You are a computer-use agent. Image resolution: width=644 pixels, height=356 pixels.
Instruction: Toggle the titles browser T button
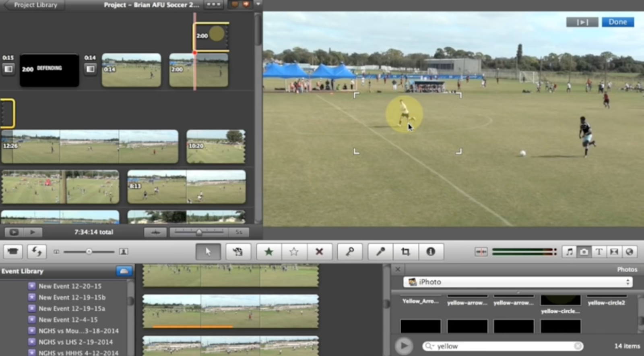(x=599, y=252)
